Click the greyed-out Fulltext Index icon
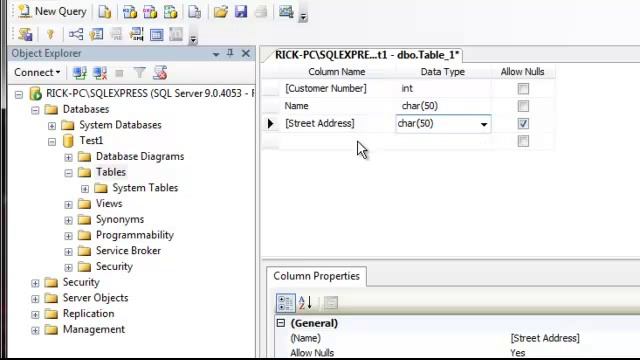This screenshot has height=360, width=640. pos(116,35)
